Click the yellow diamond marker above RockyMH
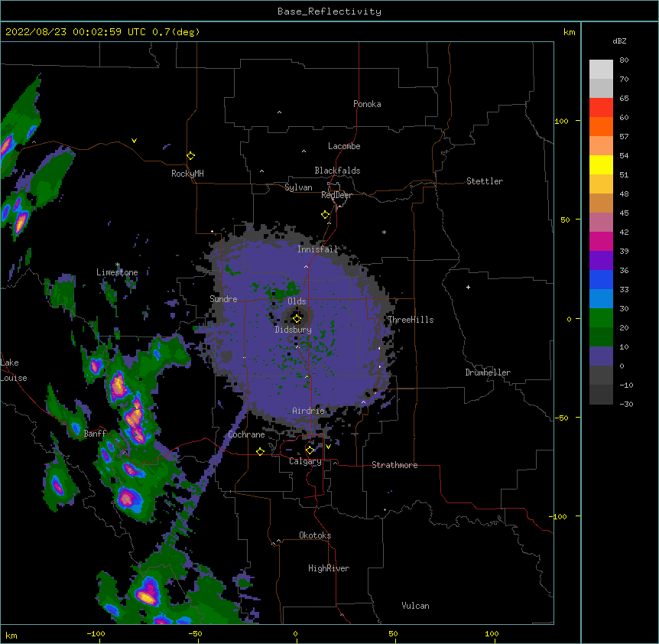This screenshot has height=644, width=659. [x=190, y=156]
